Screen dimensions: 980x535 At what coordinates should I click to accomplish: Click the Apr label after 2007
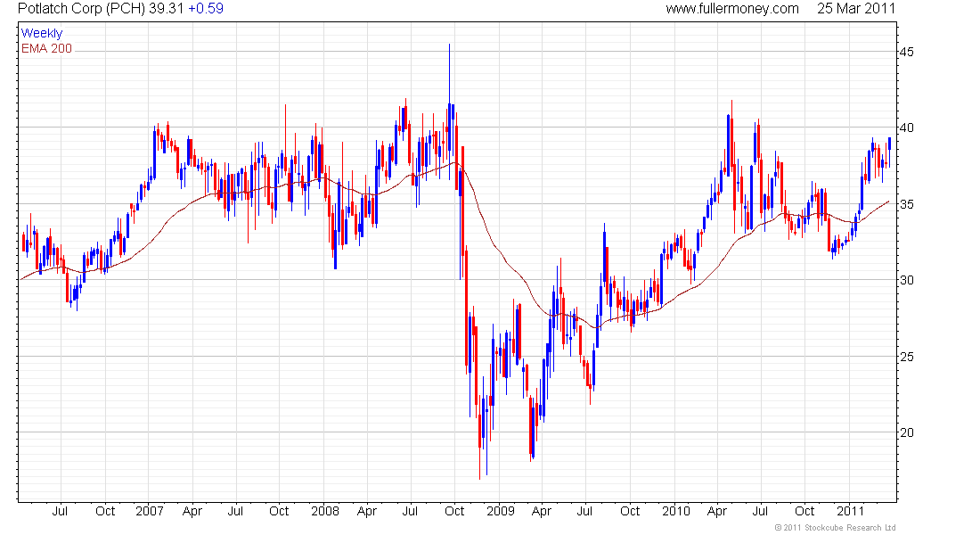(192, 511)
